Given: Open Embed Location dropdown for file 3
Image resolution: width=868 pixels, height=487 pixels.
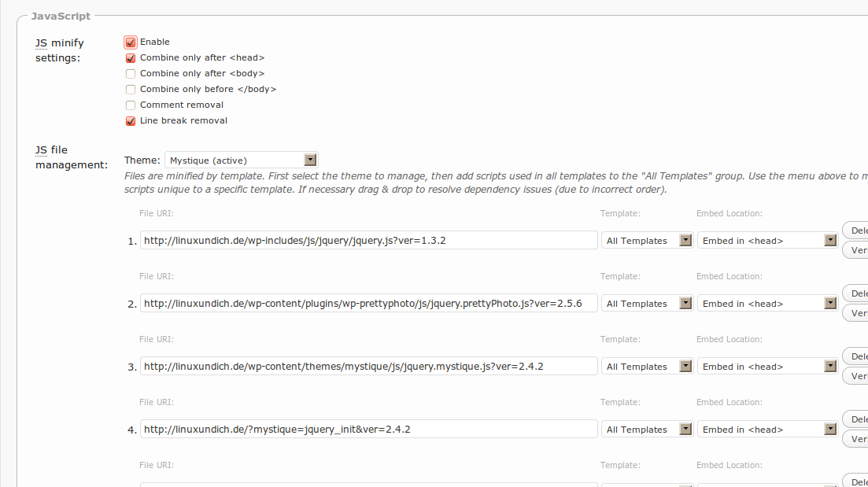Looking at the screenshot, I should [x=766, y=367].
